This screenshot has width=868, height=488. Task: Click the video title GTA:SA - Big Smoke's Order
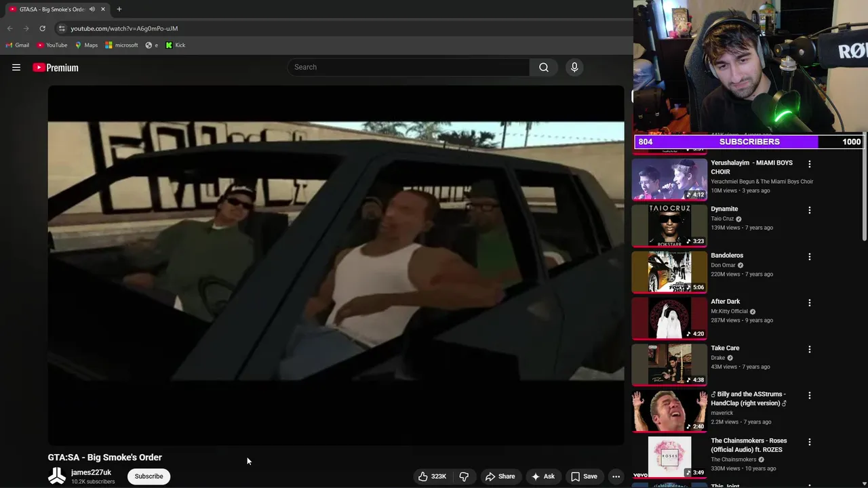pyautogui.click(x=104, y=457)
